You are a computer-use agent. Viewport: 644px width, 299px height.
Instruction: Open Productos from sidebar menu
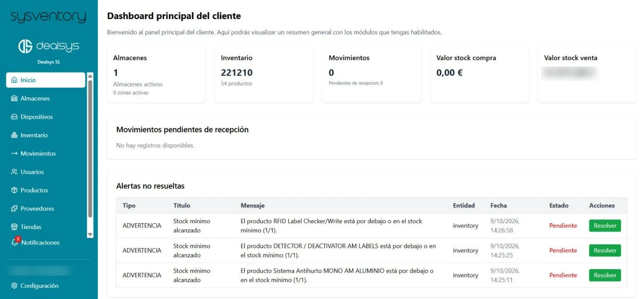(x=45, y=190)
